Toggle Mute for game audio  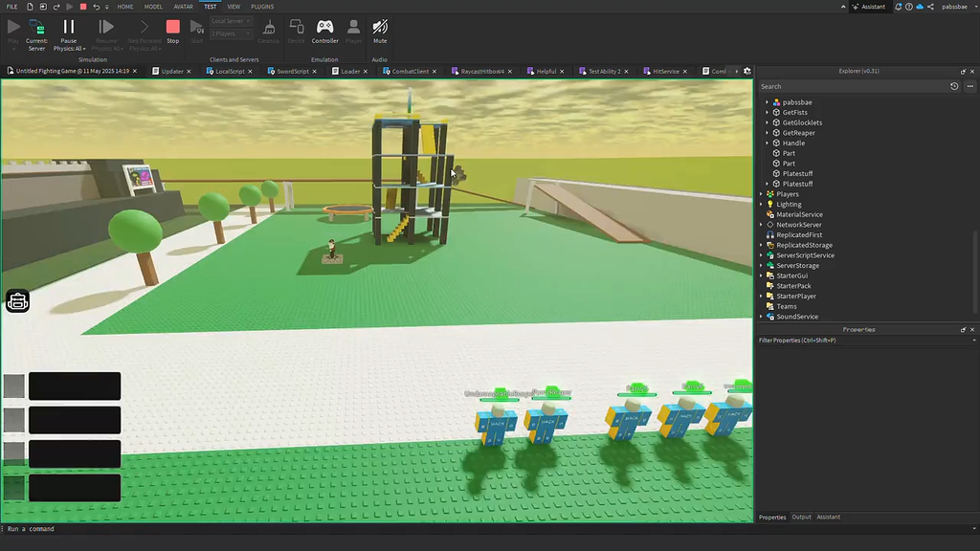pos(380,30)
